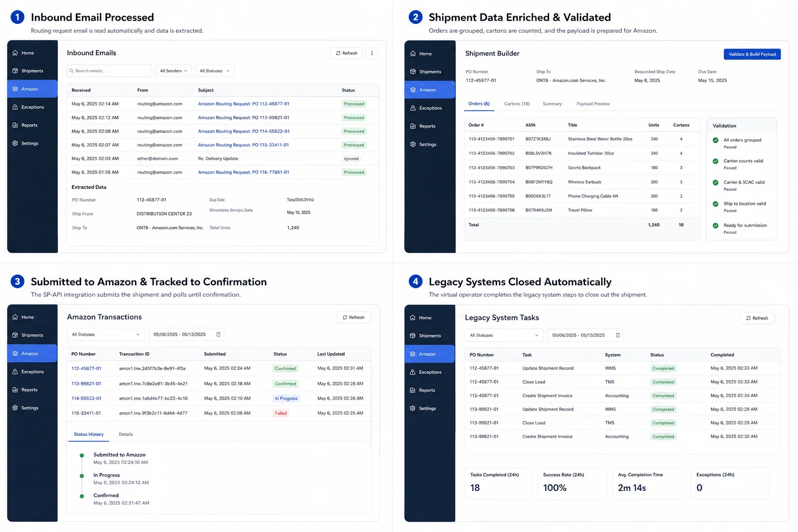798x532 pixels.
Task: Open Settings in the Inbound Emails panel sidebar
Action: [25, 143]
